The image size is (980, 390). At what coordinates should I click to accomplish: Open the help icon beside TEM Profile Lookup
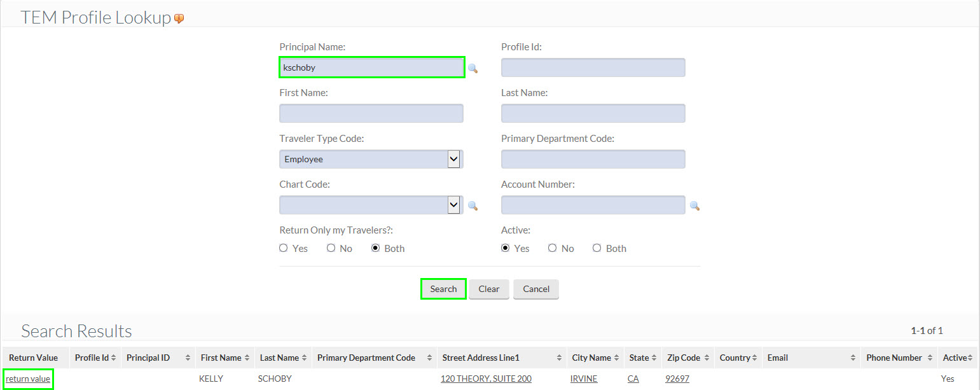pyautogui.click(x=179, y=19)
